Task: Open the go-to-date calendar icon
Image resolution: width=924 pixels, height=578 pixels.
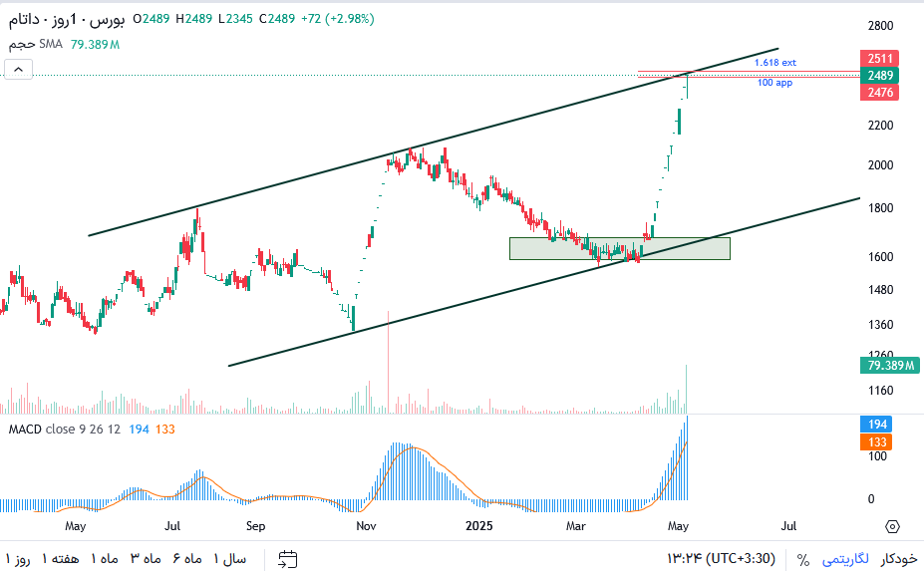Action: tap(288, 559)
